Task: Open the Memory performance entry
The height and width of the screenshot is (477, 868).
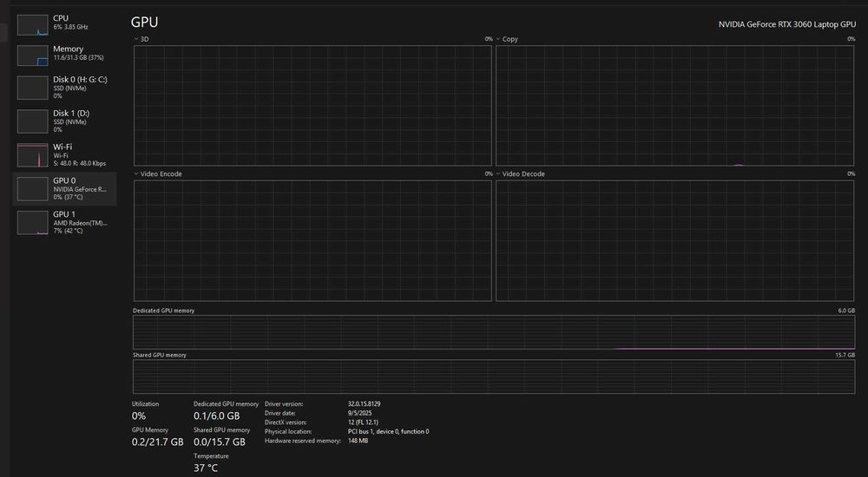Action: [64, 56]
